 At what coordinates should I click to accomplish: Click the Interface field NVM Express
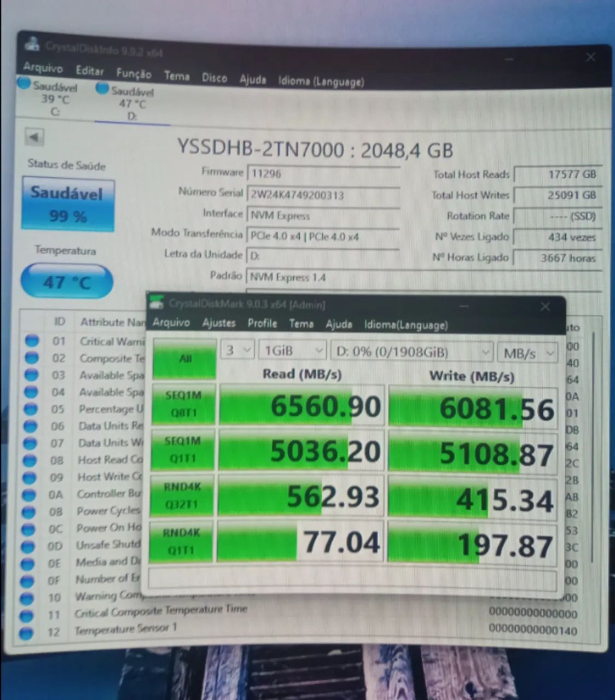[x=323, y=215]
